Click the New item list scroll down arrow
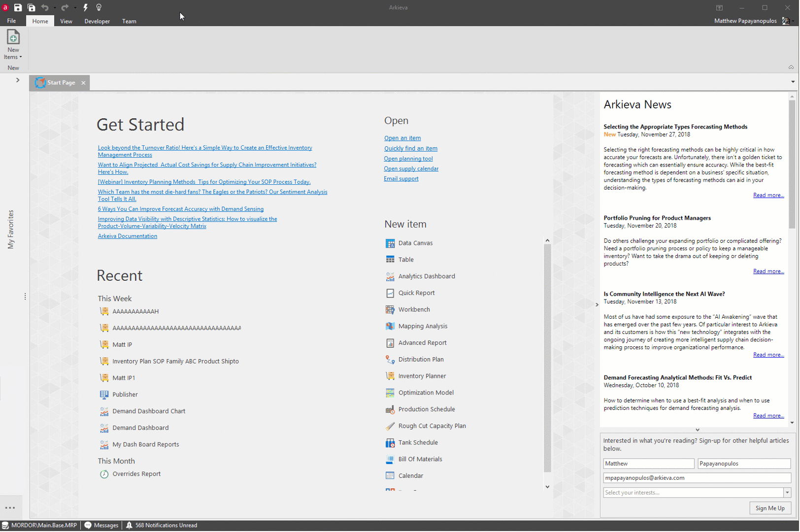800x532 pixels. pos(547,487)
